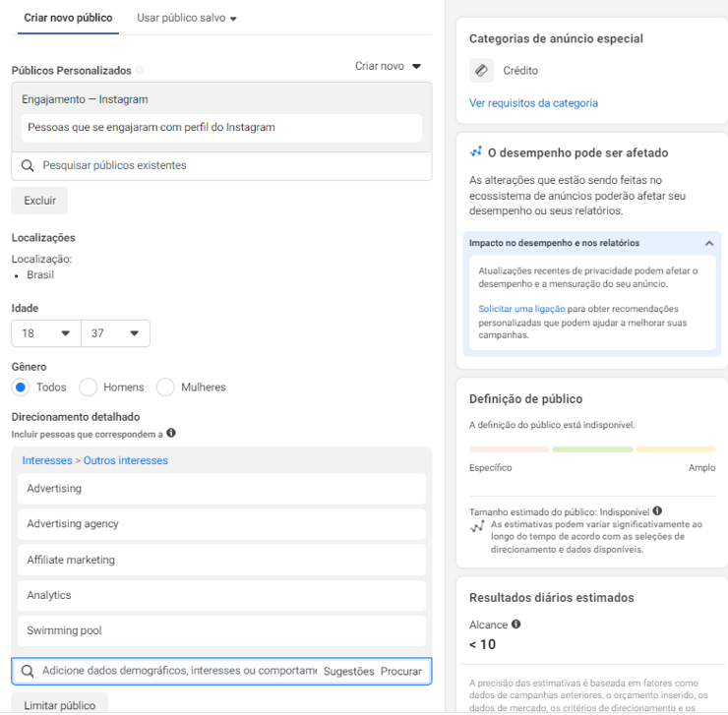Click magnifier icon in detailed targeting search
728x715 pixels.
click(28, 672)
